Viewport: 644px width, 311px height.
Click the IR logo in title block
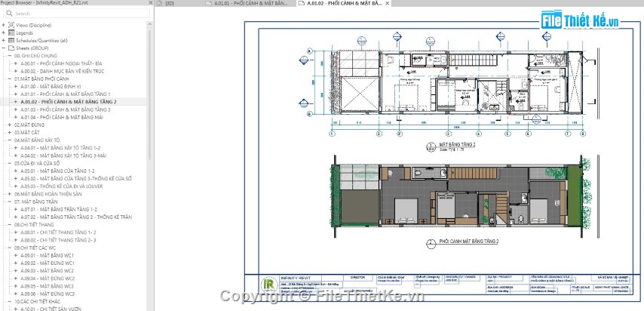click(x=269, y=285)
